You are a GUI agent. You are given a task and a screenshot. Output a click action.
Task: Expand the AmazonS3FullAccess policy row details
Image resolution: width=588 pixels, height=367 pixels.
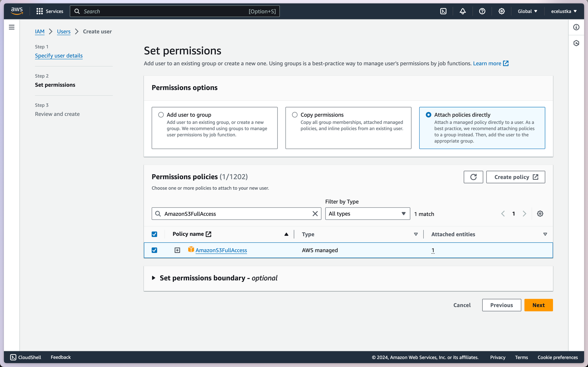click(177, 250)
